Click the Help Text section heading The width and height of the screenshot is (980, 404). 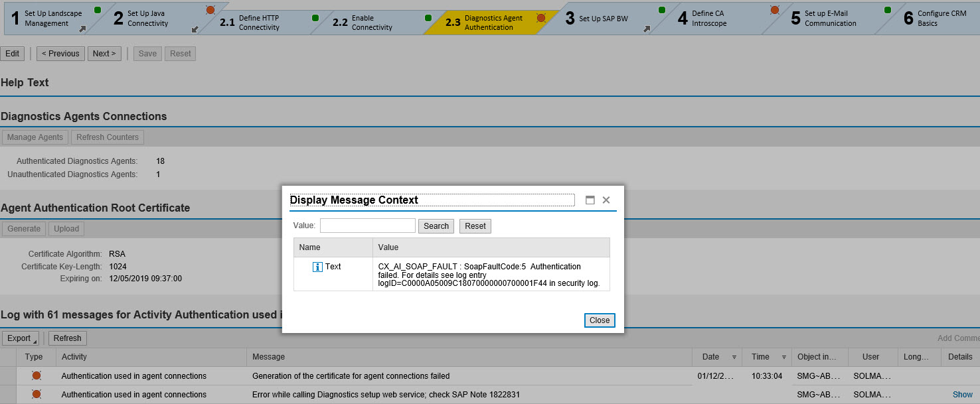(25, 83)
